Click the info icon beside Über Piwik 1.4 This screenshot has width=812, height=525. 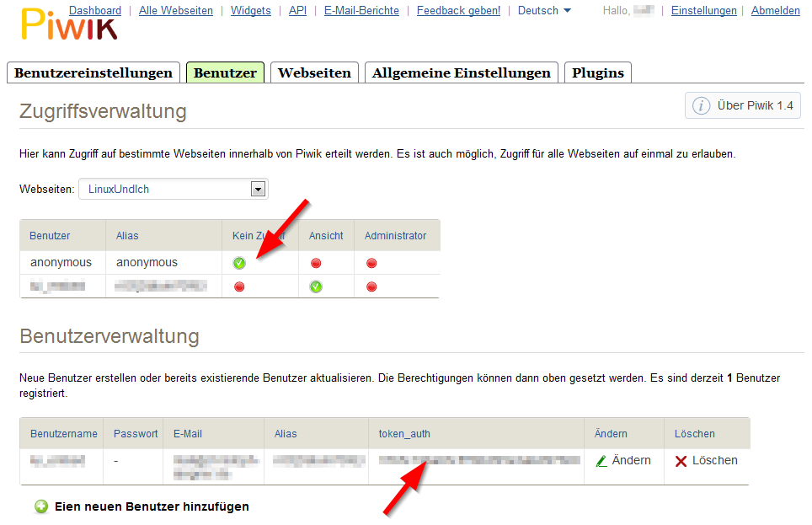(x=701, y=105)
